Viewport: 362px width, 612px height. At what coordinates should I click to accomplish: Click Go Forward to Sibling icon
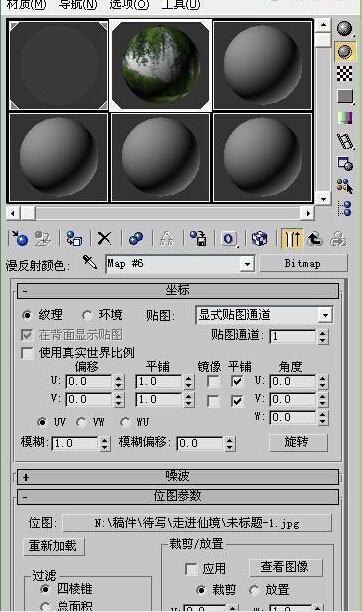(x=338, y=238)
